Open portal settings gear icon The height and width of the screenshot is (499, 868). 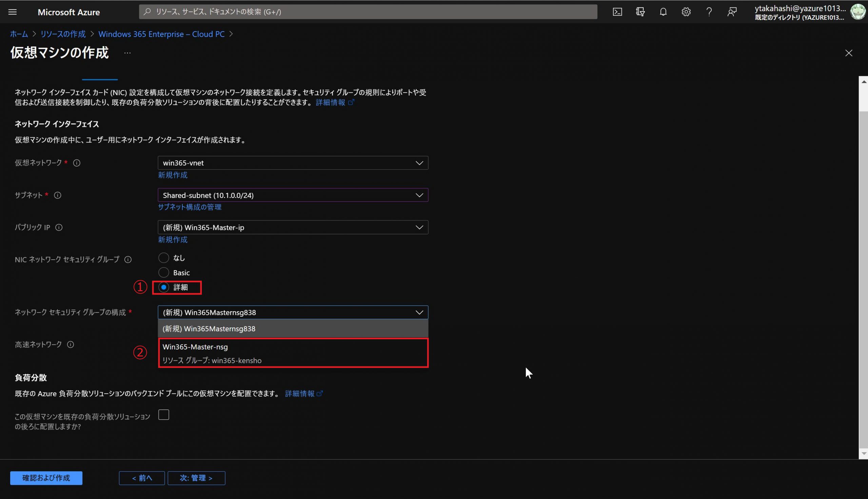[x=686, y=12]
